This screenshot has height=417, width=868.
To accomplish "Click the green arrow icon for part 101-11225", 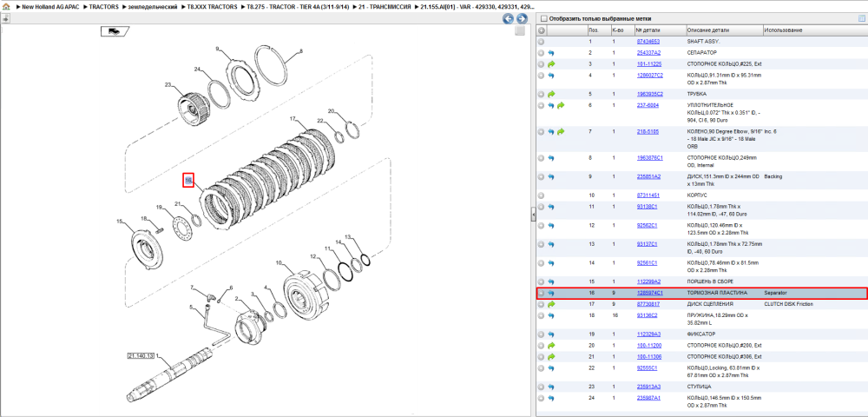I will [551, 64].
